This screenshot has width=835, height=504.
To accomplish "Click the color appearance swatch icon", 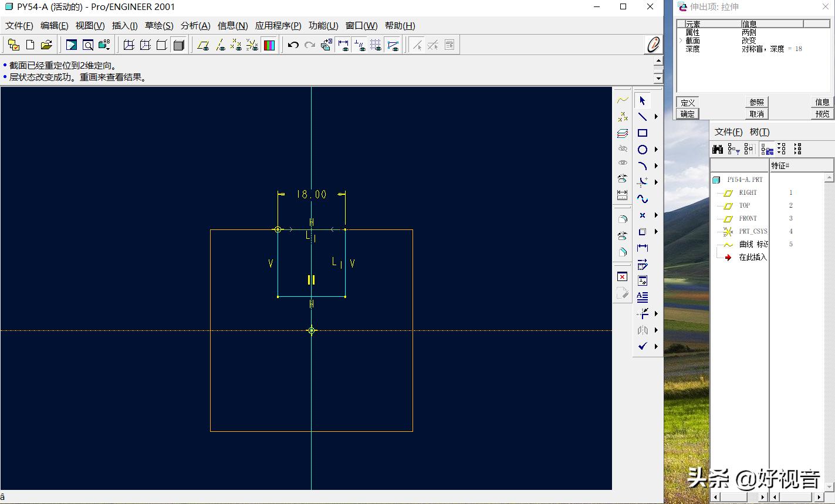I will click(x=269, y=45).
